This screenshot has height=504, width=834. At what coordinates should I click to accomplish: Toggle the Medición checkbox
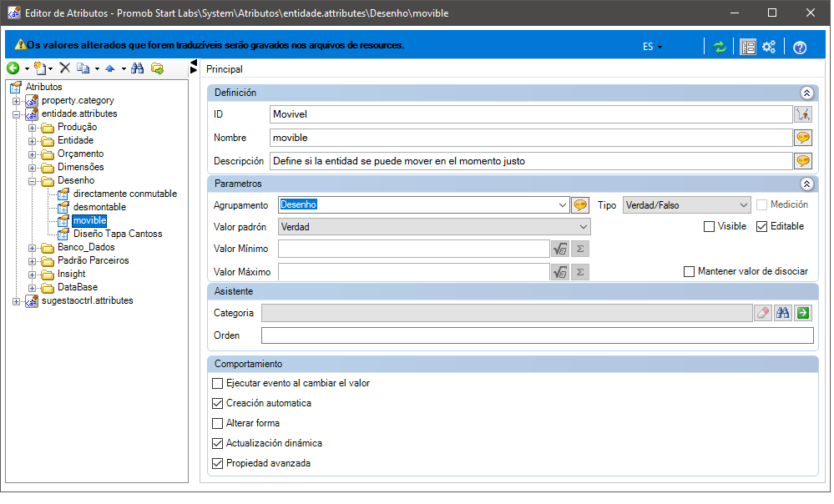tap(761, 204)
